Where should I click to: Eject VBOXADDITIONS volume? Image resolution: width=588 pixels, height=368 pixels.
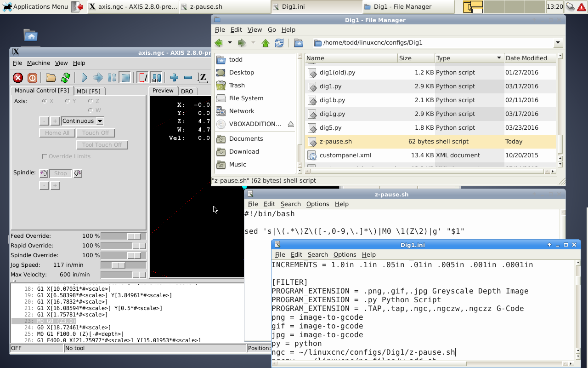point(290,124)
